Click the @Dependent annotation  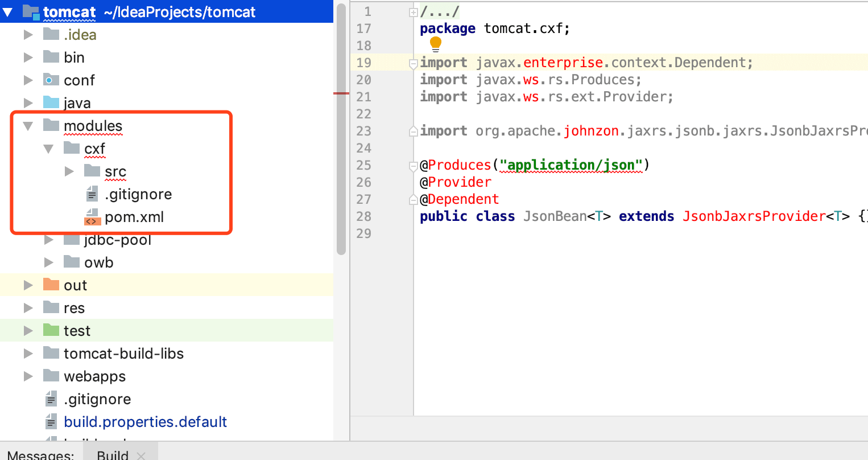(460, 199)
